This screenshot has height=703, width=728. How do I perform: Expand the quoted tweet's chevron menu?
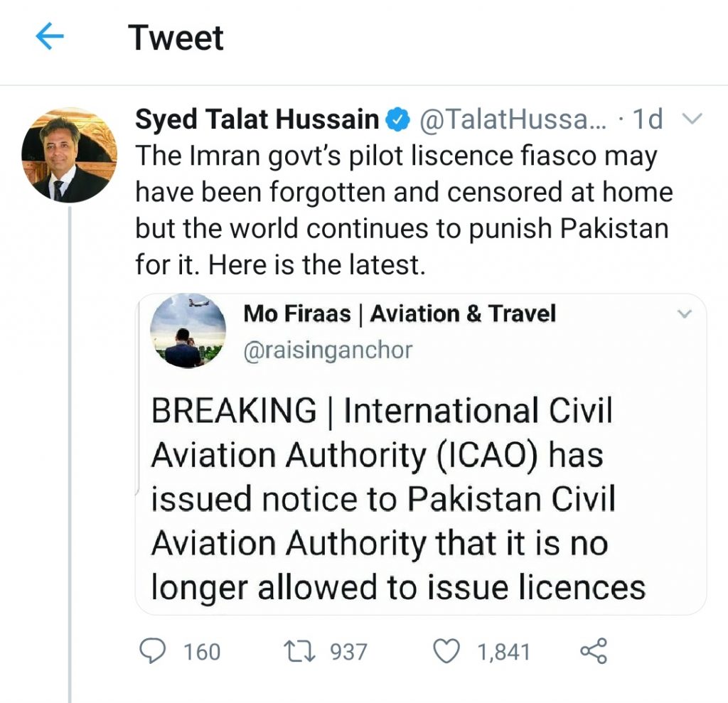tap(684, 314)
